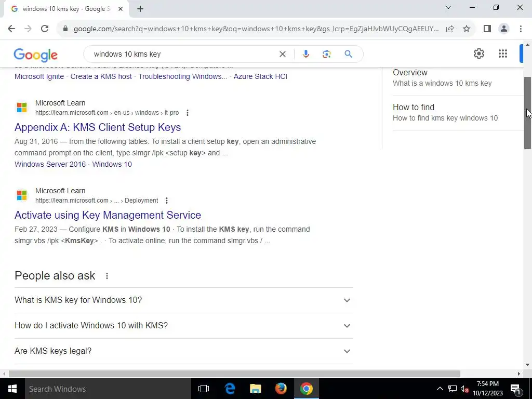This screenshot has width=532, height=399.
Task: Open the tab search dropdown arrow
Action: [x=448, y=7]
